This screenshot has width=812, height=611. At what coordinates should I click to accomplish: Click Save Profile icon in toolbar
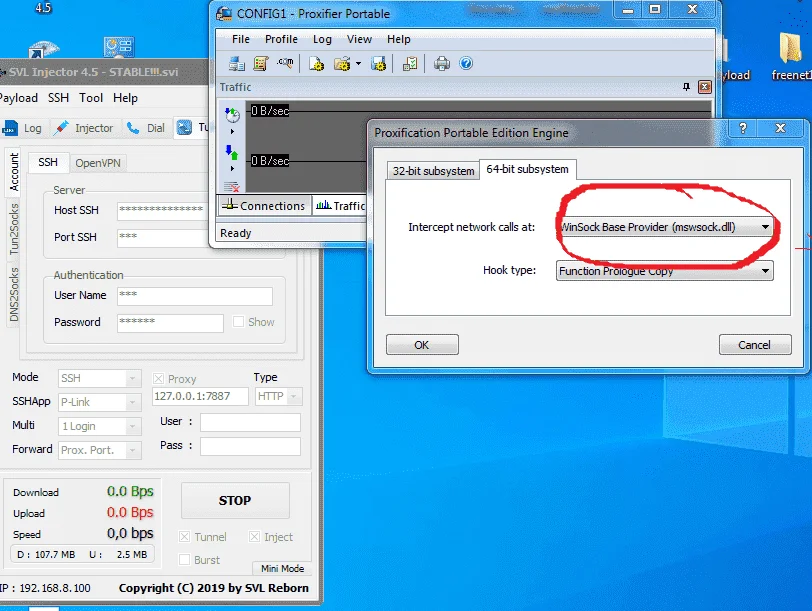tap(378, 64)
